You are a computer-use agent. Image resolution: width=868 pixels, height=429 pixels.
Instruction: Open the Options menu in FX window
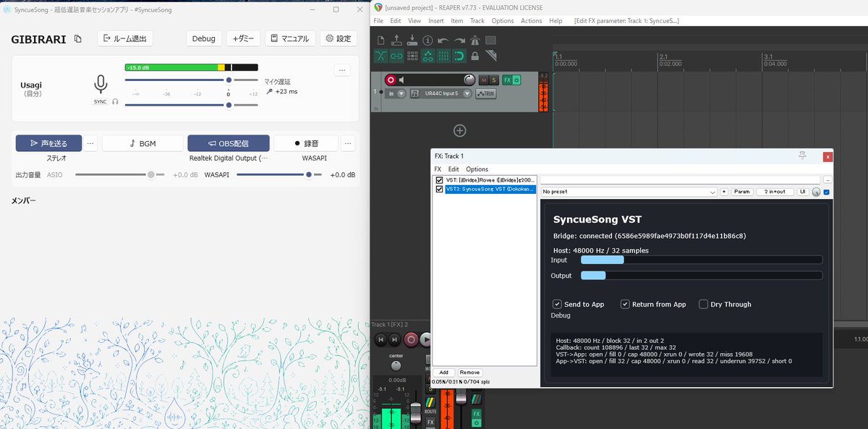click(x=477, y=169)
